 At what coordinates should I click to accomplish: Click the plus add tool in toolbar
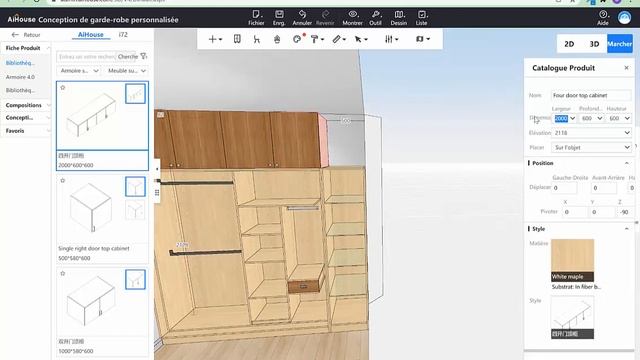[x=215, y=39]
